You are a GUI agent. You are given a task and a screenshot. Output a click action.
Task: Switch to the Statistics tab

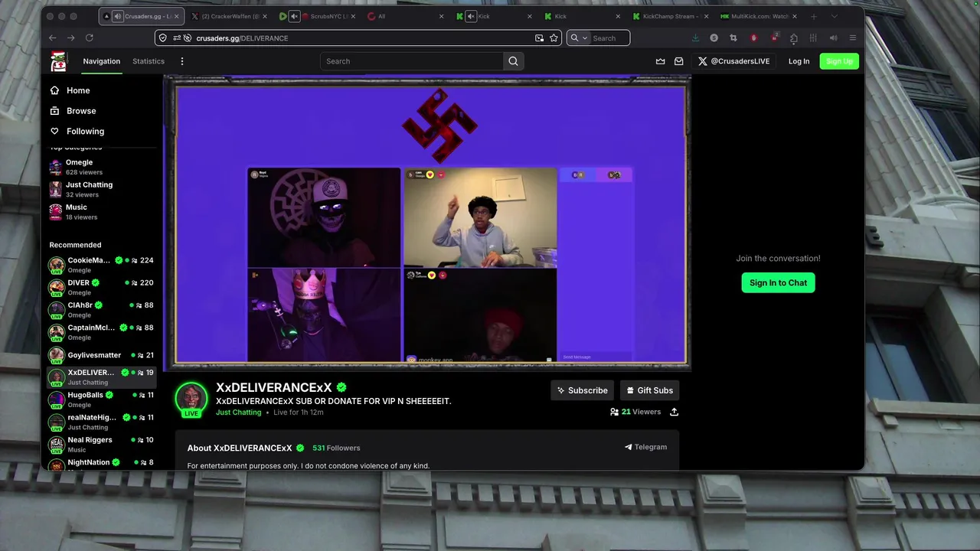click(149, 61)
